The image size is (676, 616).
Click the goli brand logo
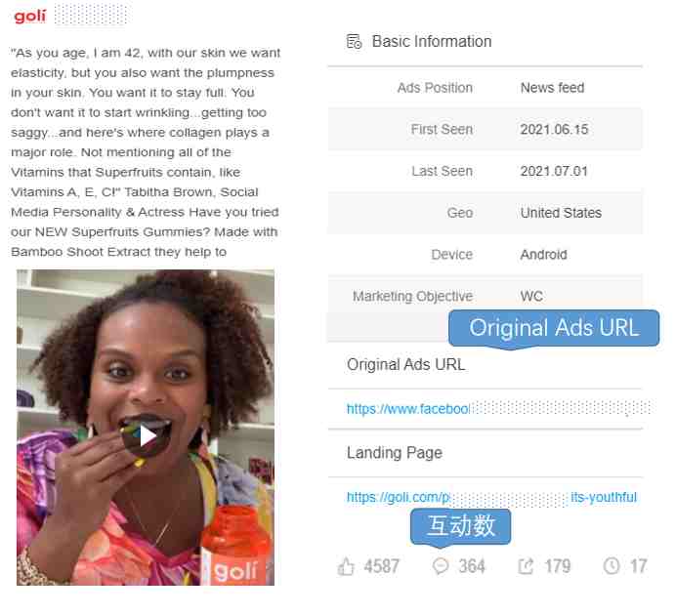[x=29, y=16]
